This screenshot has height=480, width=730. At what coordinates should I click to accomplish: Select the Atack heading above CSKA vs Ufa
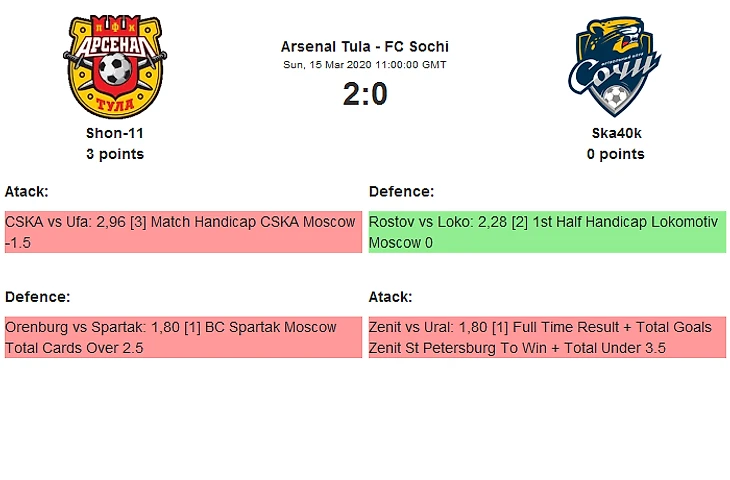pos(27,191)
